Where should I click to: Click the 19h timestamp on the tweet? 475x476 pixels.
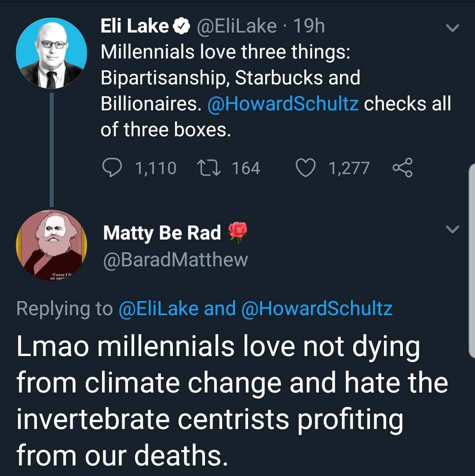click(x=309, y=26)
